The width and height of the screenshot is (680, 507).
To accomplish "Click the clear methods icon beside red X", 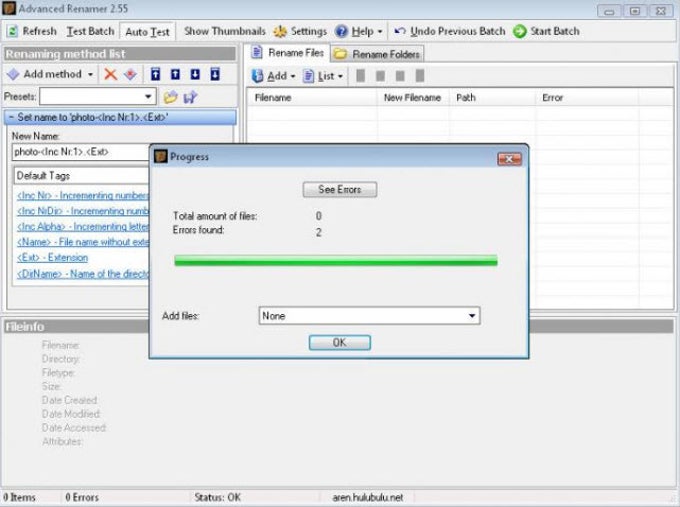I will point(130,74).
